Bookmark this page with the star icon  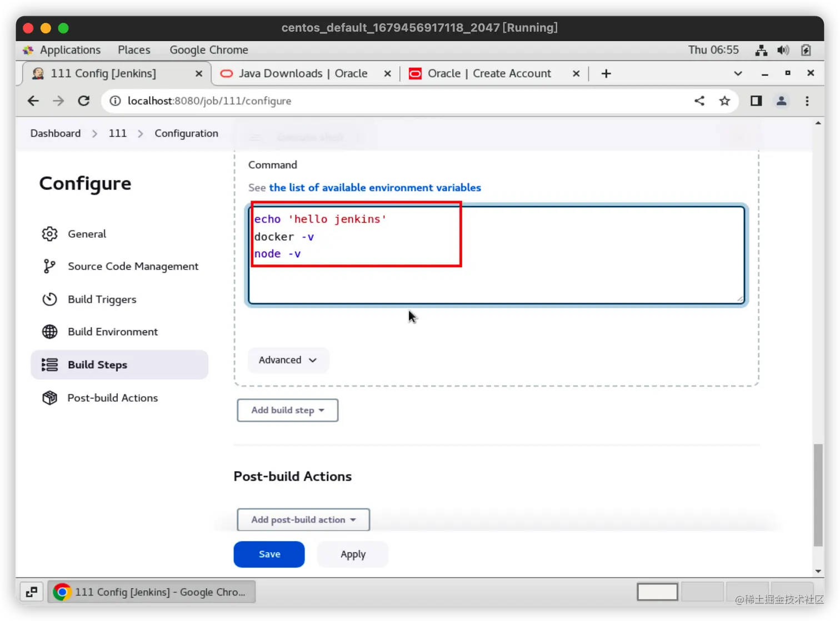pyautogui.click(x=724, y=101)
